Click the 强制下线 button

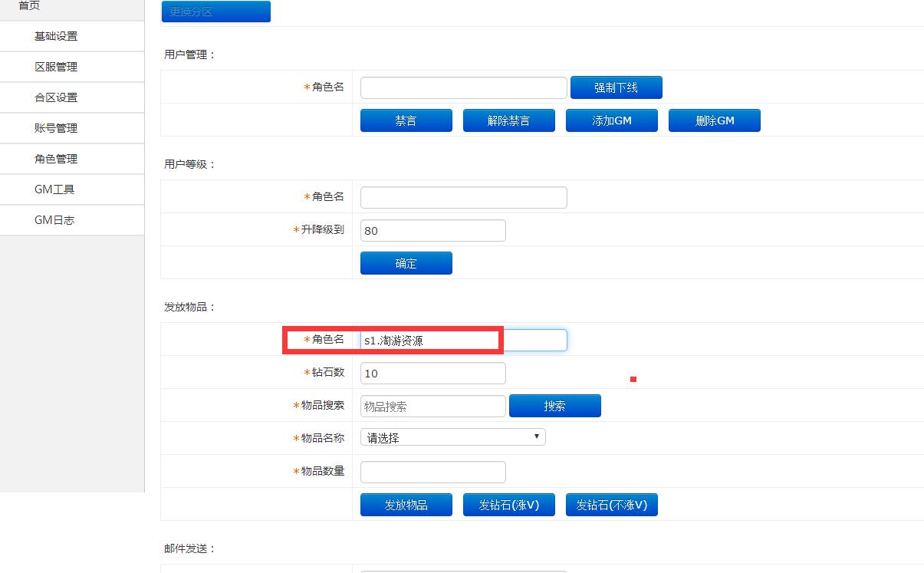tap(616, 87)
